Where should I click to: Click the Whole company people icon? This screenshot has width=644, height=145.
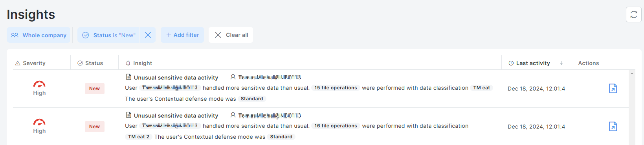(x=15, y=35)
